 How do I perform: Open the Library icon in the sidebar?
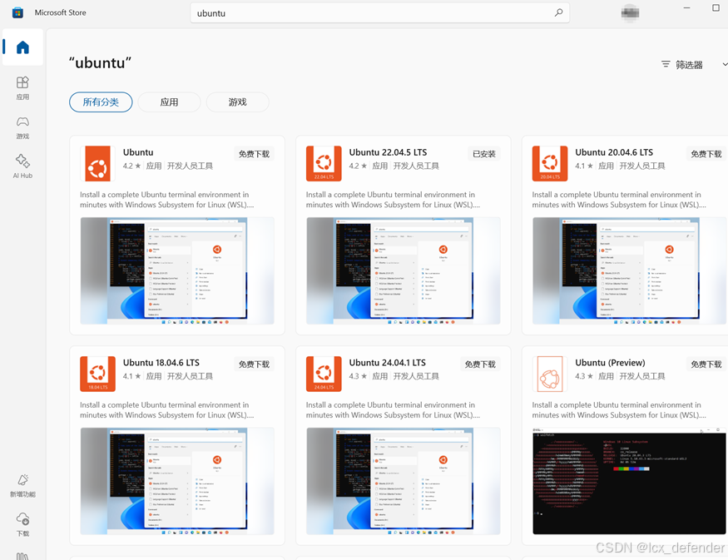(x=22, y=556)
